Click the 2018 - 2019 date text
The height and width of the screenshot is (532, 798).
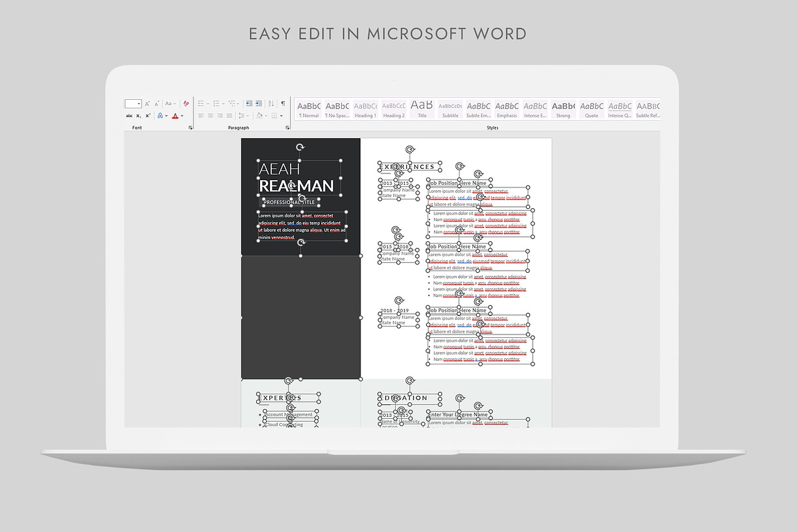tap(394, 311)
